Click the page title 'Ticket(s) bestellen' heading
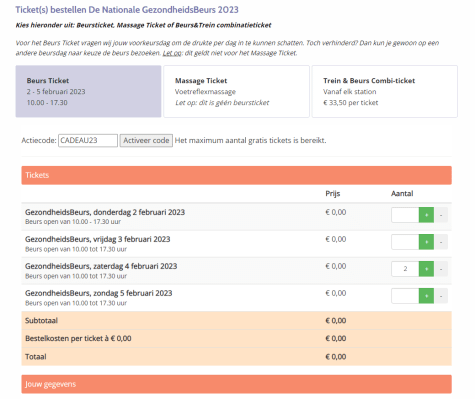Image resolution: width=475 pixels, height=399 pixels. [127, 10]
